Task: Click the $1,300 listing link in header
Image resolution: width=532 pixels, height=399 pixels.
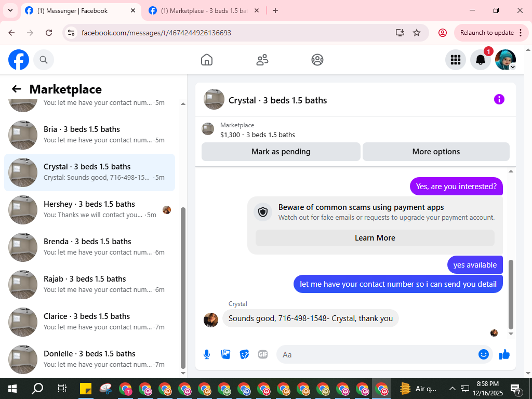Action: tap(258, 135)
